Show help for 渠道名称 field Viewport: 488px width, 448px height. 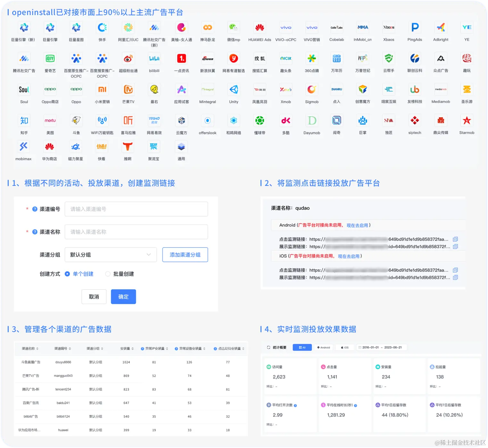pos(35,232)
